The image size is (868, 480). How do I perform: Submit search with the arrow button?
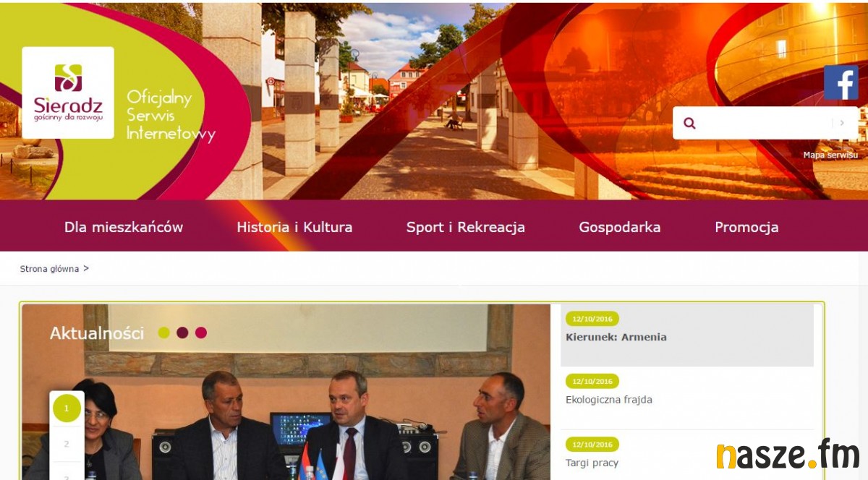pyautogui.click(x=842, y=123)
